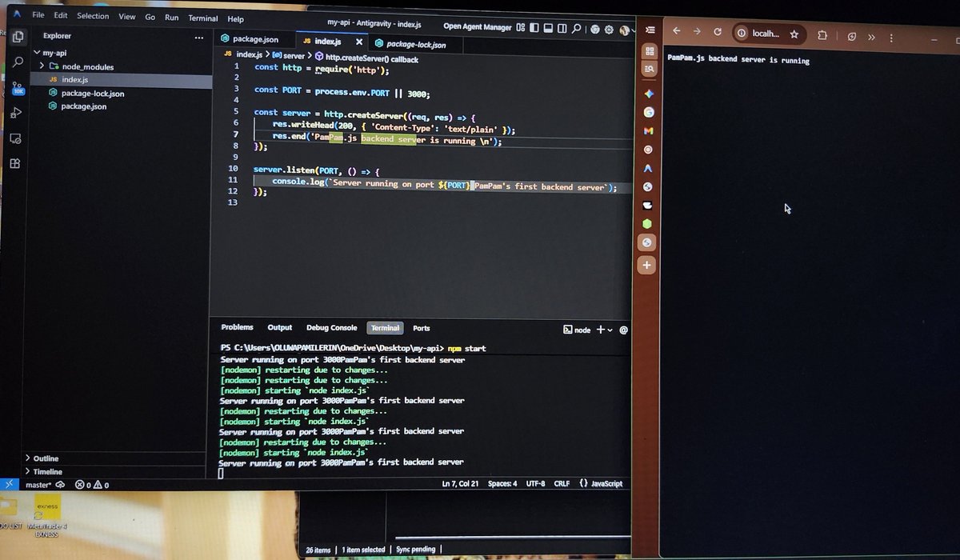Open the Terminal menu
Viewport: 960px width, 560px height.
tap(203, 18)
